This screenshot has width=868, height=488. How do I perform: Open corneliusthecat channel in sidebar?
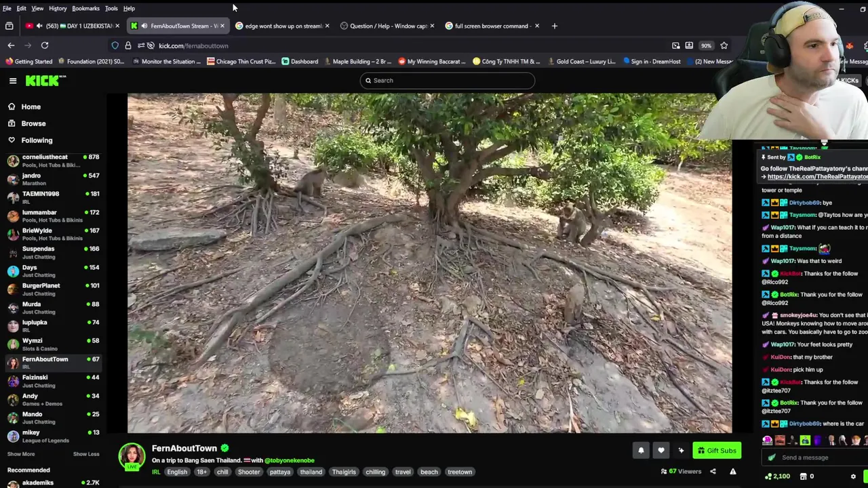tap(53, 161)
